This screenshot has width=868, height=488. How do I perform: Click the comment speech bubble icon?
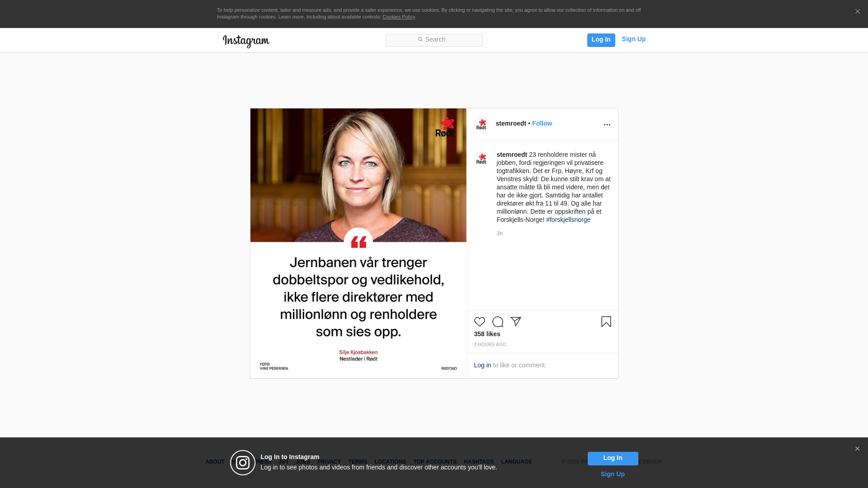[x=498, y=322]
